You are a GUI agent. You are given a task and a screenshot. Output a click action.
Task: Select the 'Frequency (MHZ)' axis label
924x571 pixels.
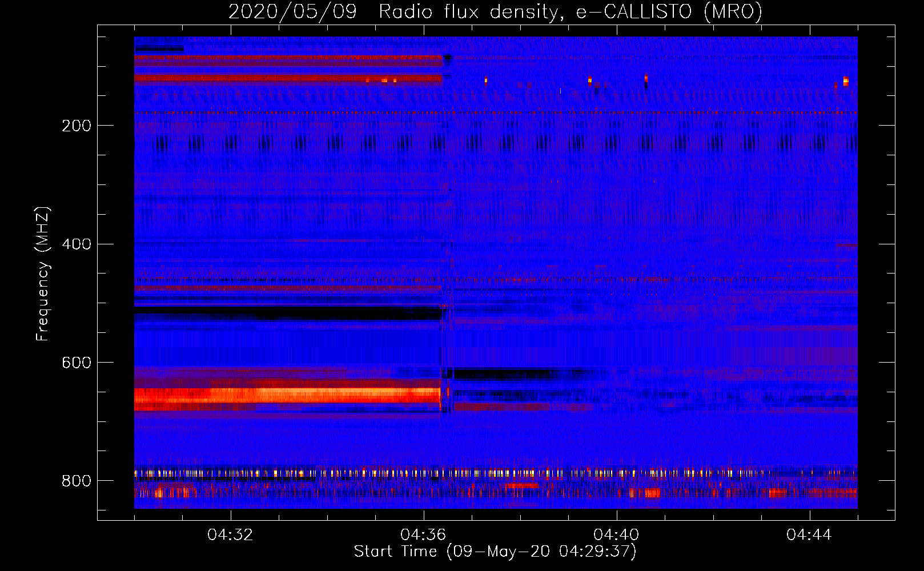(42, 274)
